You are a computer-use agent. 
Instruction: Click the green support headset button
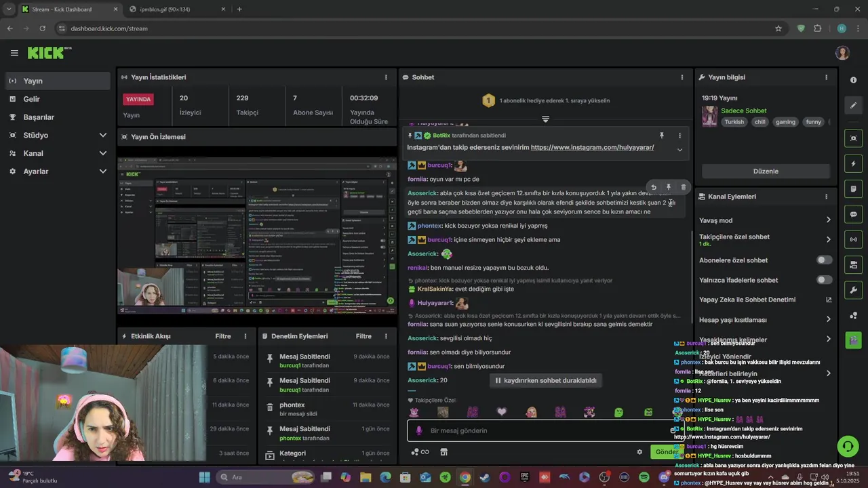point(848,445)
